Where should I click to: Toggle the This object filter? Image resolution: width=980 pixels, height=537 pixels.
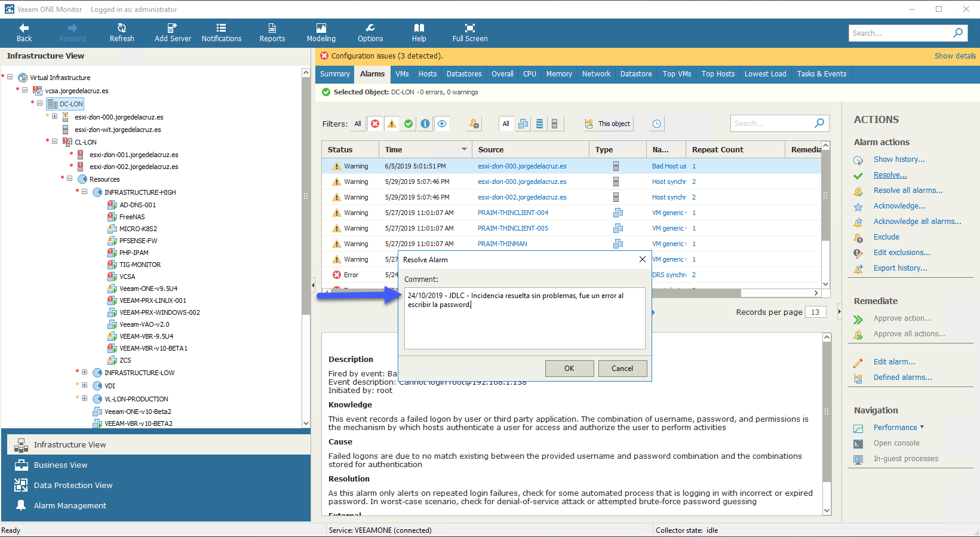(x=607, y=124)
